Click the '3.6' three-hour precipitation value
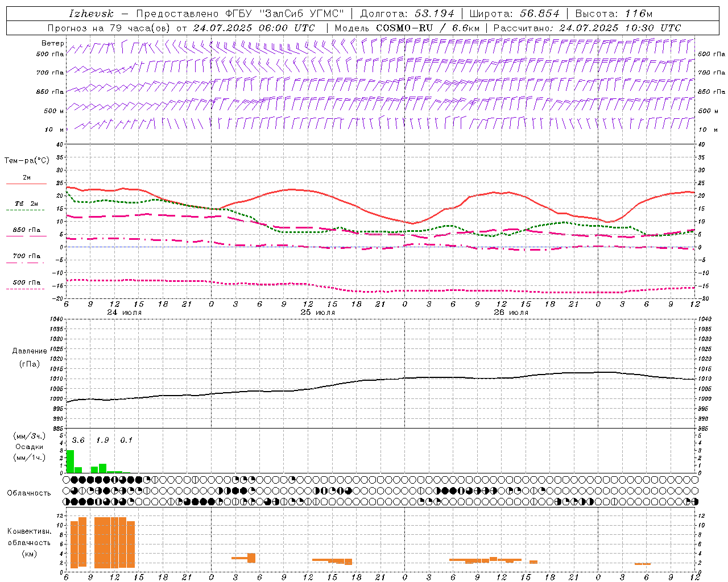The image size is (728, 582). (78, 440)
